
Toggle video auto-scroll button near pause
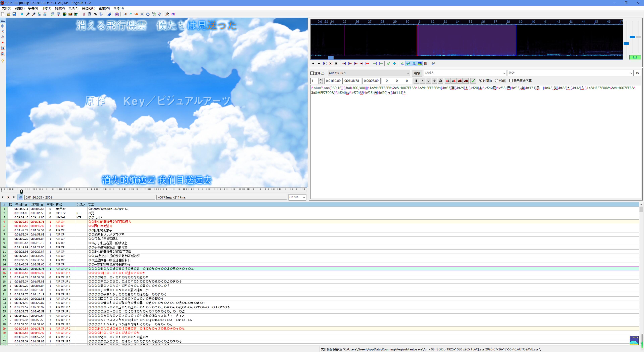click(20, 197)
